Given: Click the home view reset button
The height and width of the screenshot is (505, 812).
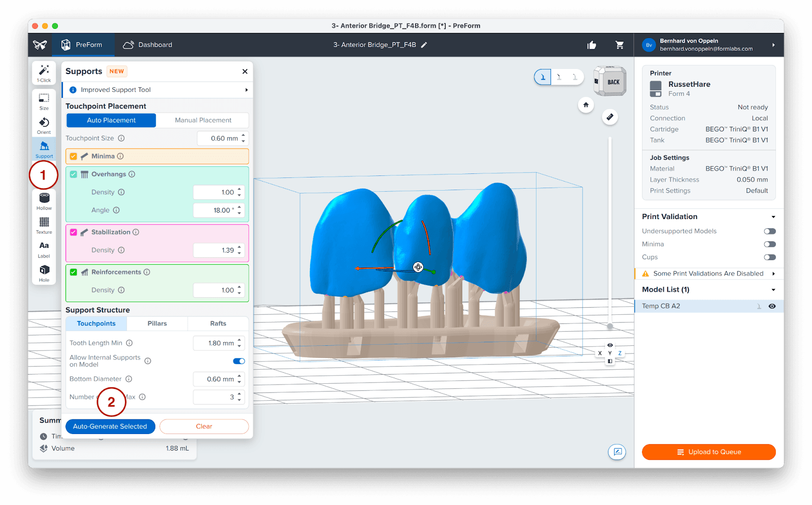Looking at the screenshot, I should [x=586, y=105].
